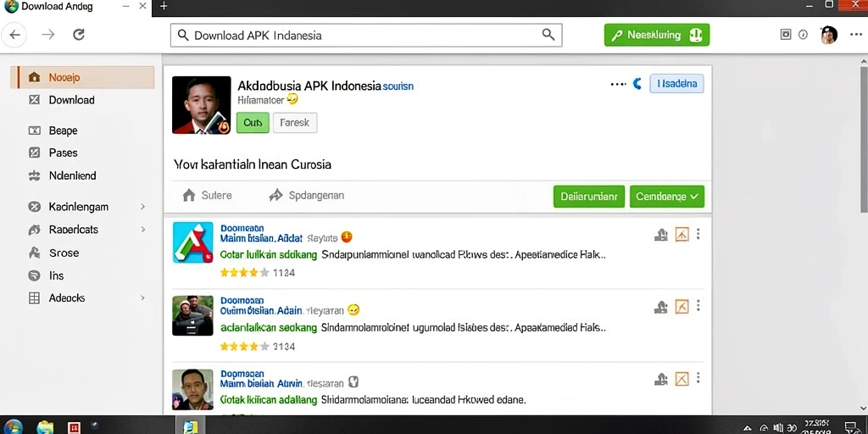Open the three-dot menu of first result

coord(698,234)
